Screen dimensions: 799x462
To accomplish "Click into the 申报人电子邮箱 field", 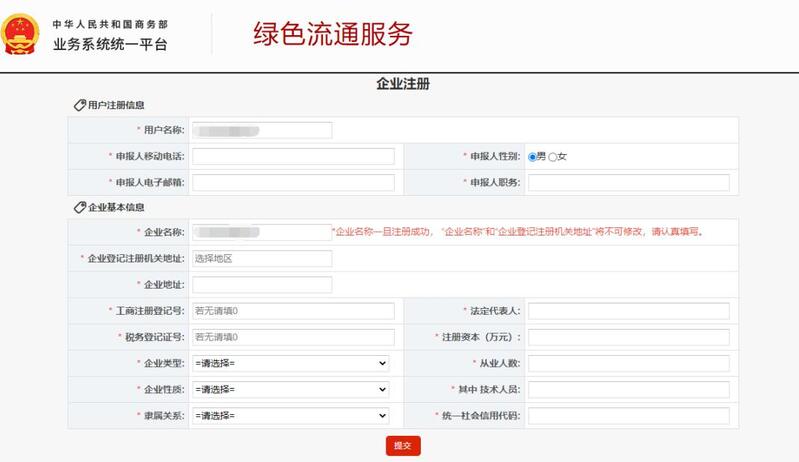I will point(293,182).
